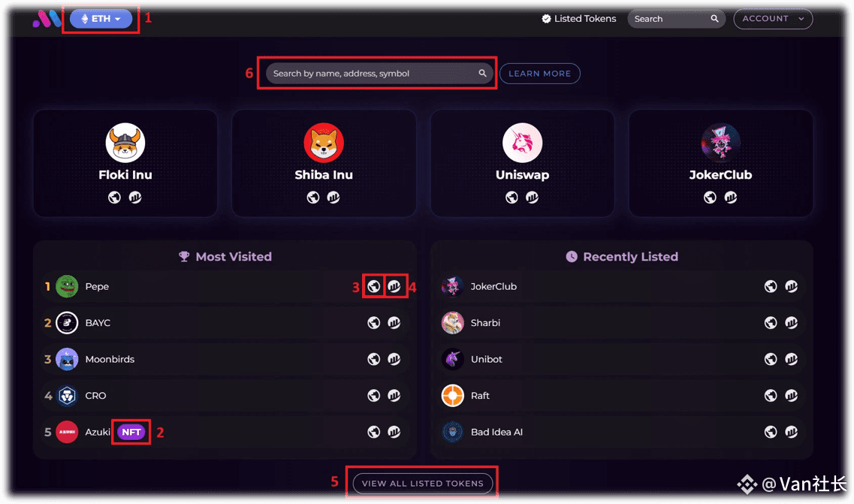Click the Shiba Inu token logo
The image size is (854, 504).
tap(324, 143)
